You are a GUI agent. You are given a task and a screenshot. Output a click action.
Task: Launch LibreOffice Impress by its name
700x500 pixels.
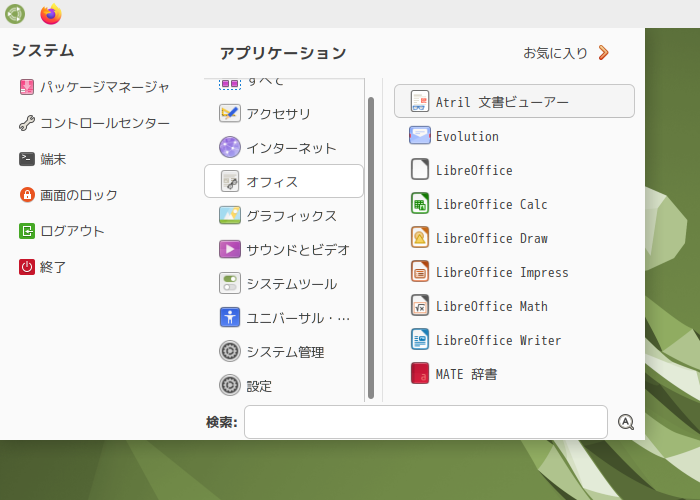[x=502, y=272]
